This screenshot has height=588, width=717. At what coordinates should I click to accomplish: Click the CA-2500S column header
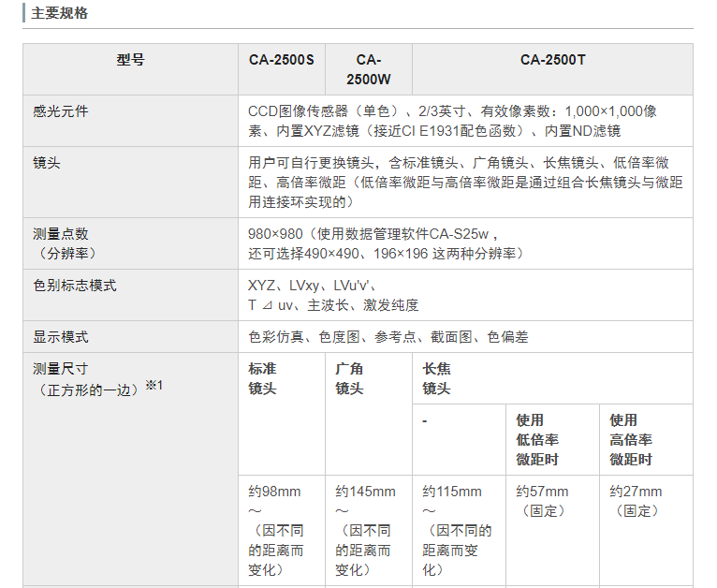click(282, 69)
